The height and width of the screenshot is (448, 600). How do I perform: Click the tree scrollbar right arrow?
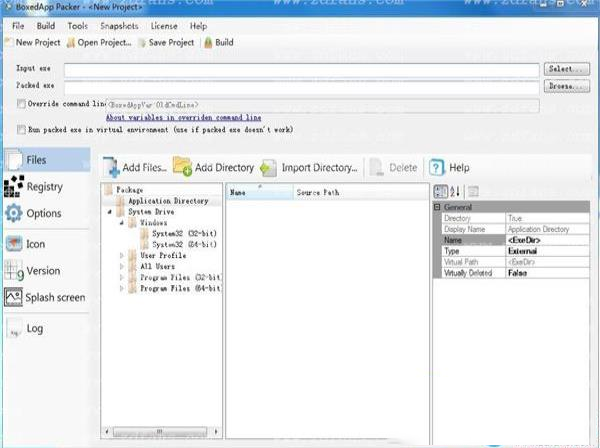point(216,432)
